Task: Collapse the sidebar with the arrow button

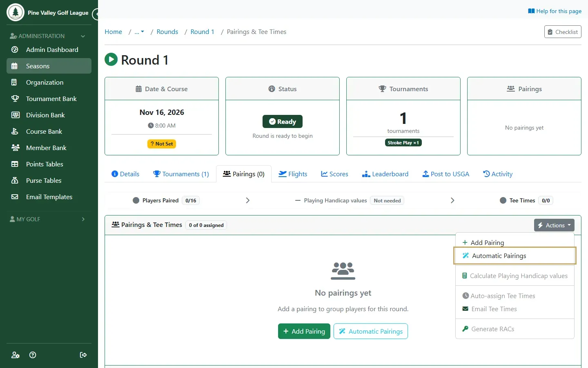Action: point(96,14)
